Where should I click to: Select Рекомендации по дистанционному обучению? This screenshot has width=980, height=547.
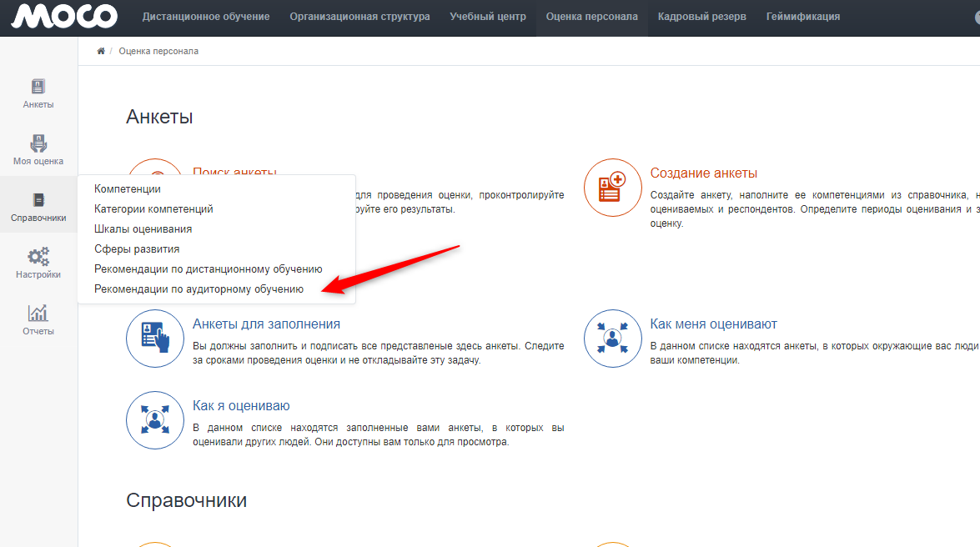click(x=208, y=269)
